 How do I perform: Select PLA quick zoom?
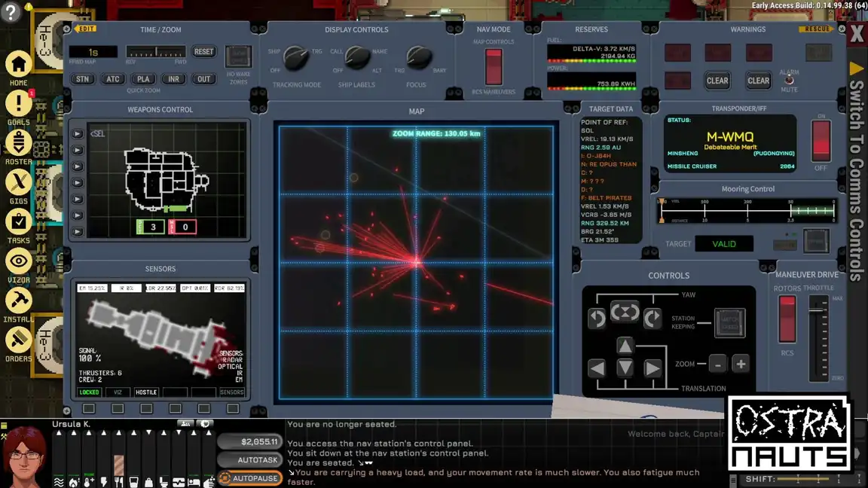[143, 79]
